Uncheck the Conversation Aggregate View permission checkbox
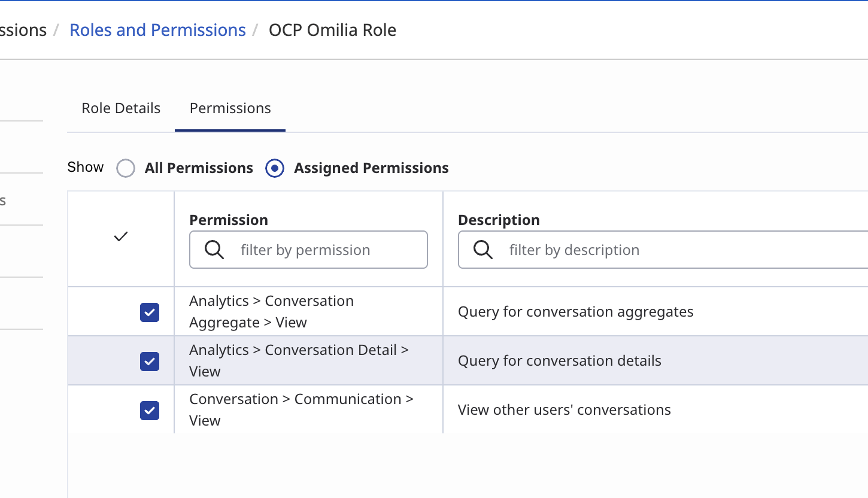Image resolution: width=868 pixels, height=498 pixels. 150,312
